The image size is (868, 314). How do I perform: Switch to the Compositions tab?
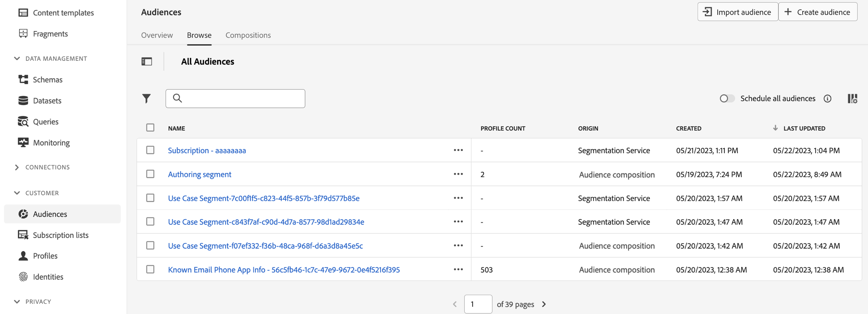(248, 35)
